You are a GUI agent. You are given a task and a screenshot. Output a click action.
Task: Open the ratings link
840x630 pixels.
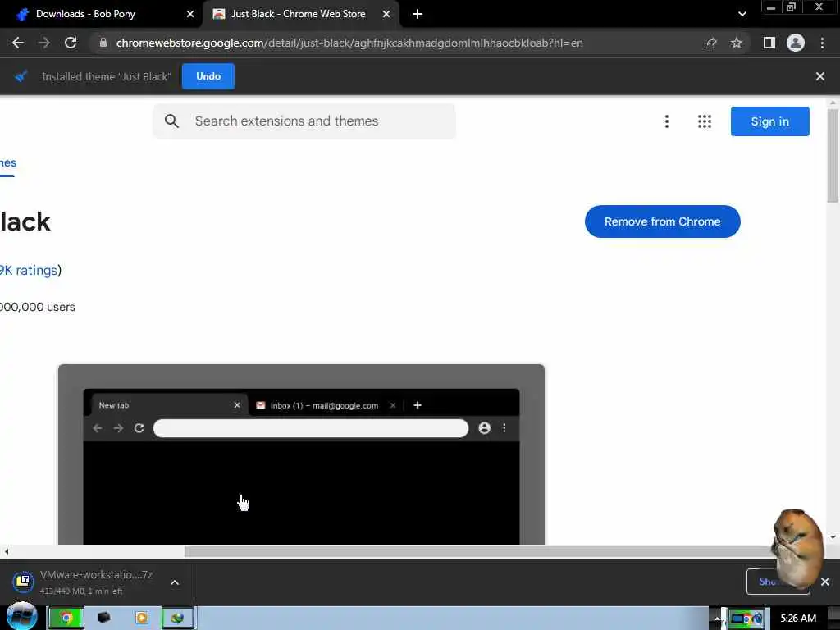[29, 270]
